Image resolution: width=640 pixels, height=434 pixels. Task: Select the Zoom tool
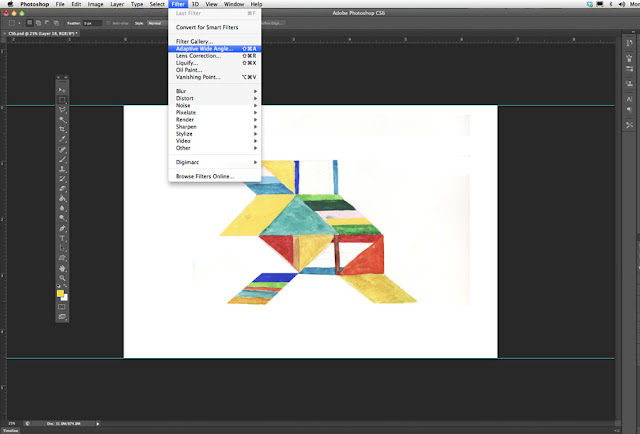(x=62, y=278)
